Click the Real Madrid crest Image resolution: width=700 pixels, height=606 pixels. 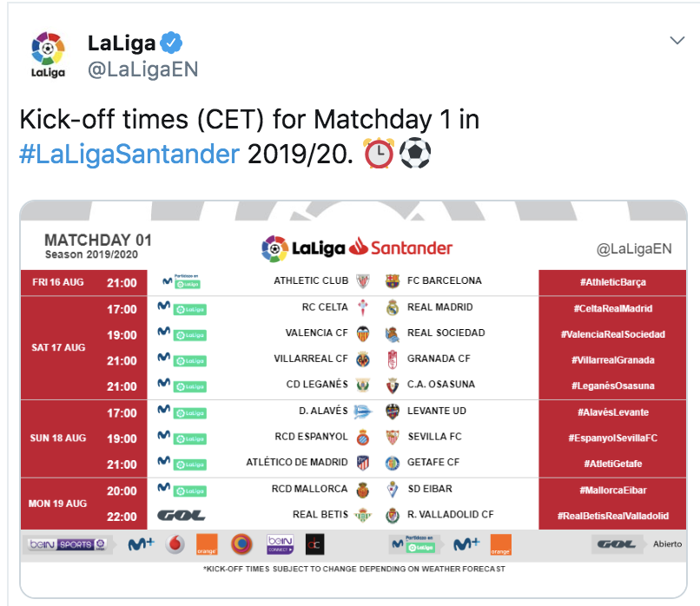coord(392,307)
